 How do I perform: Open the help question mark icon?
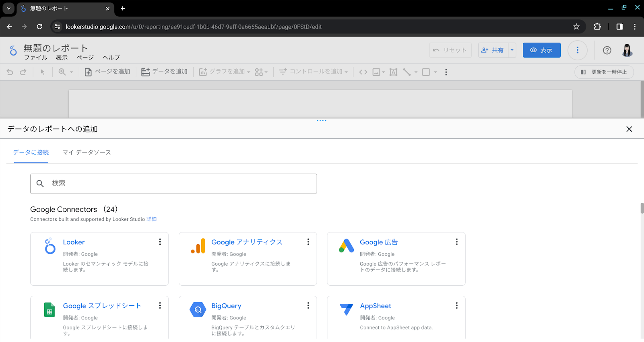[607, 50]
